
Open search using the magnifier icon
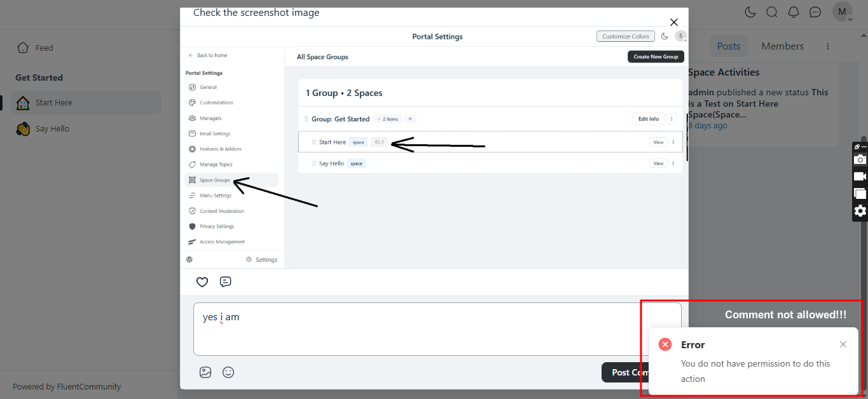click(771, 12)
